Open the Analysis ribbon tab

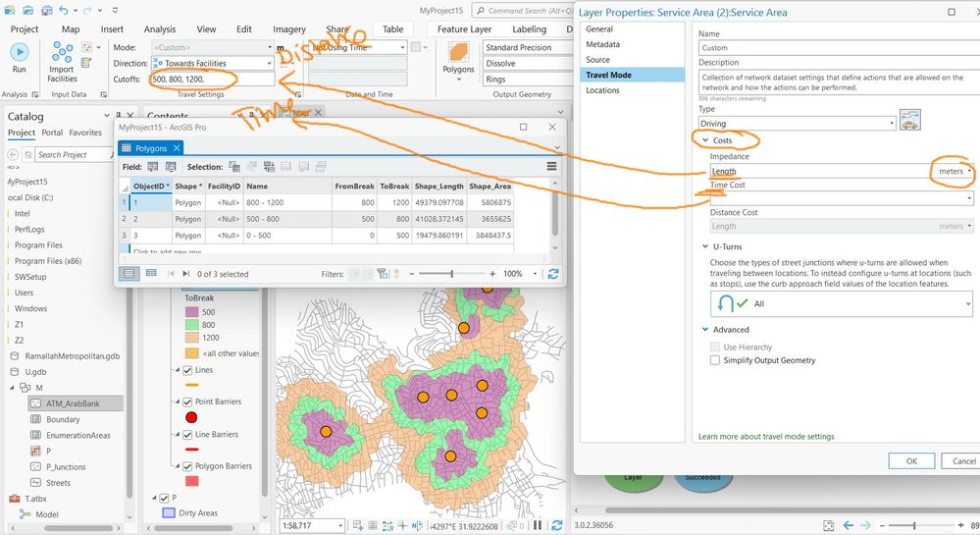tap(159, 28)
